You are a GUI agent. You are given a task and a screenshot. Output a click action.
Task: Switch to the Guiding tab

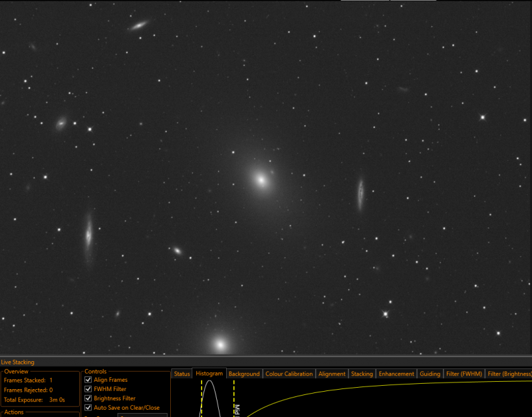pyautogui.click(x=430, y=374)
